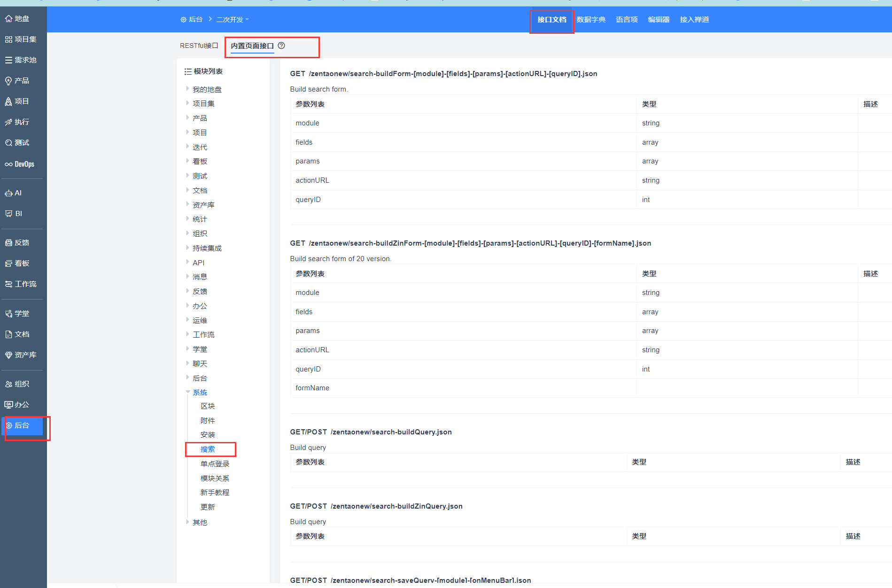Open the 组织 people icon in sidebar

coord(8,384)
